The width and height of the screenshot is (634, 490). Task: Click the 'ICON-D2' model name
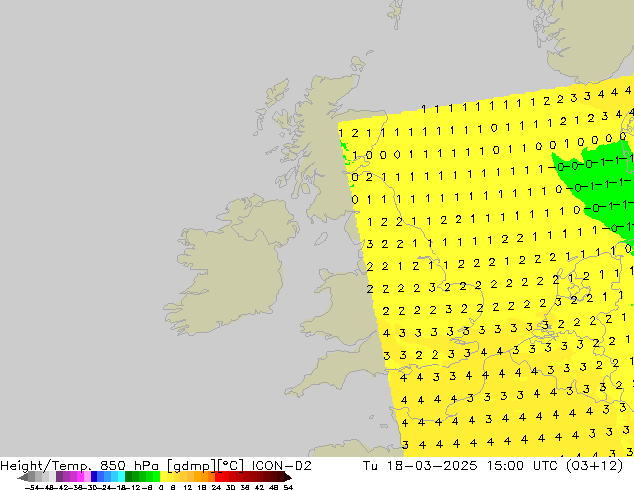tap(281, 465)
